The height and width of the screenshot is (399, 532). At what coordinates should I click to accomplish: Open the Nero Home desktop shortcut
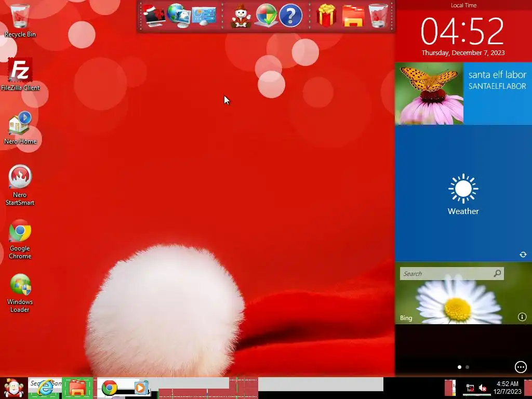[20, 128]
